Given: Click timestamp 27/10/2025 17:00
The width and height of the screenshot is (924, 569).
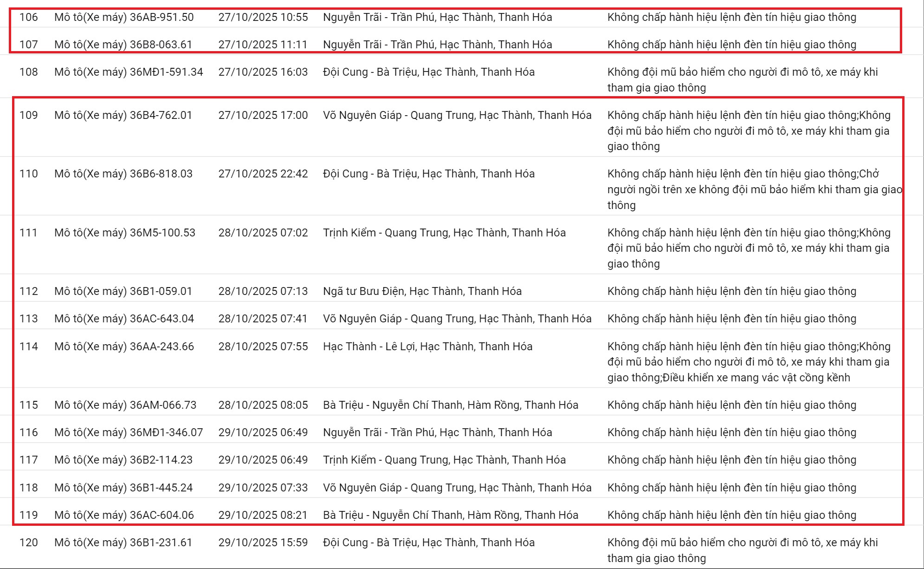Looking at the screenshot, I should click(x=263, y=115).
